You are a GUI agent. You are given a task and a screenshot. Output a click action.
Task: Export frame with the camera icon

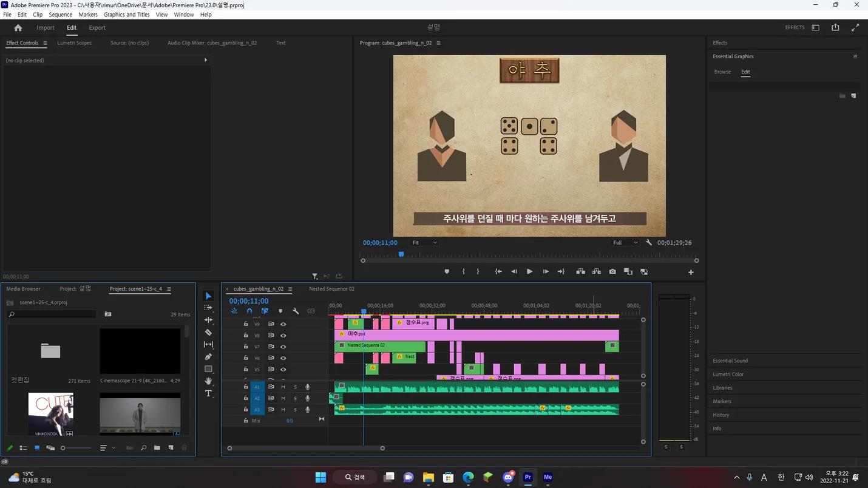pos(612,271)
